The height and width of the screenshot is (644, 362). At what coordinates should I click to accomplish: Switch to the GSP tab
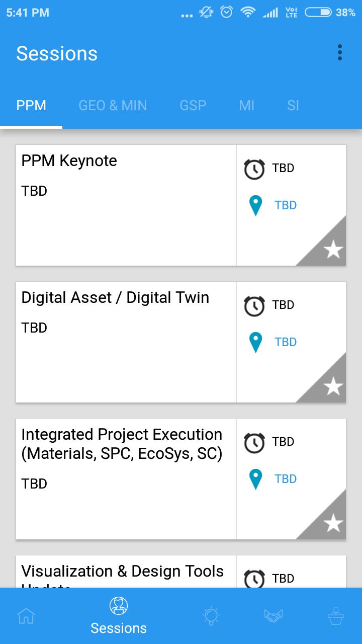[193, 105]
